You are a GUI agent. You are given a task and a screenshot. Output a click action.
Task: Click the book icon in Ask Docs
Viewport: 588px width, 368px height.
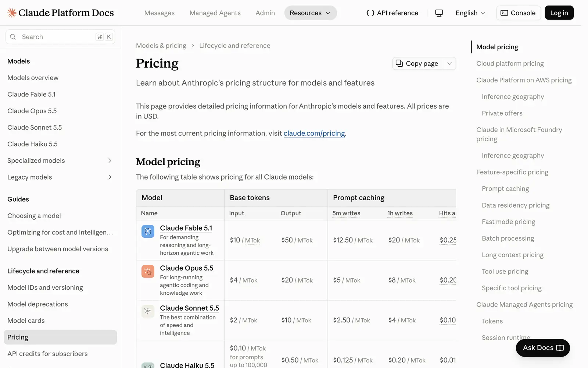click(560, 348)
